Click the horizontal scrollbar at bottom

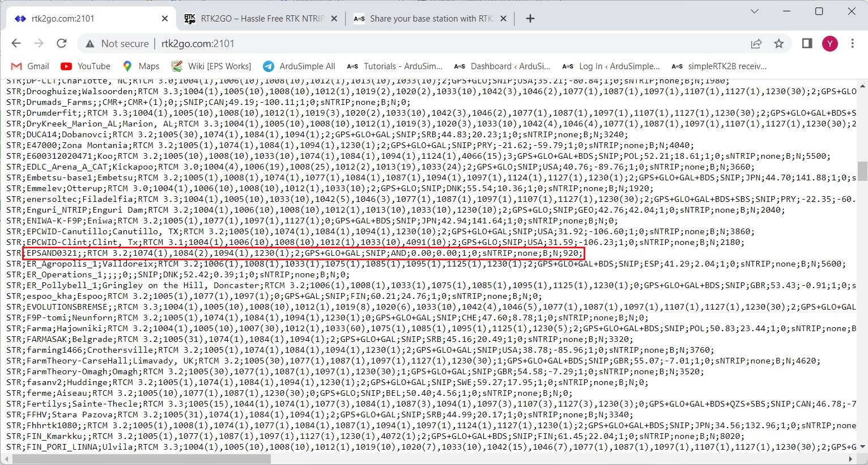point(397,459)
